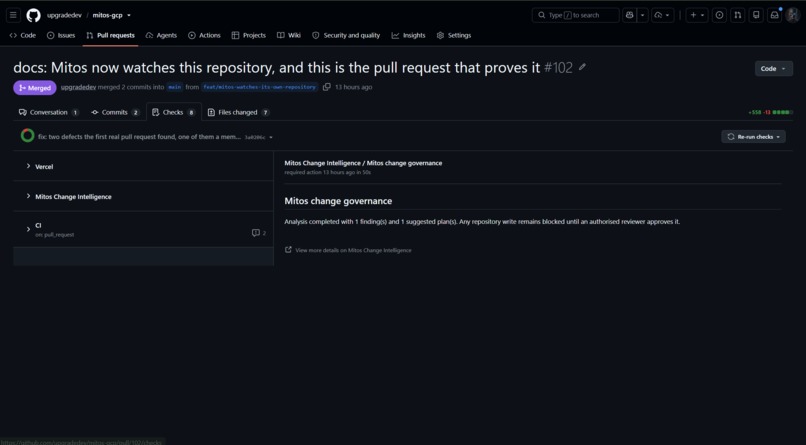Open upgradedev owner link in breadcrumb
The width and height of the screenshot is (806, 445).
click(64, 15)
